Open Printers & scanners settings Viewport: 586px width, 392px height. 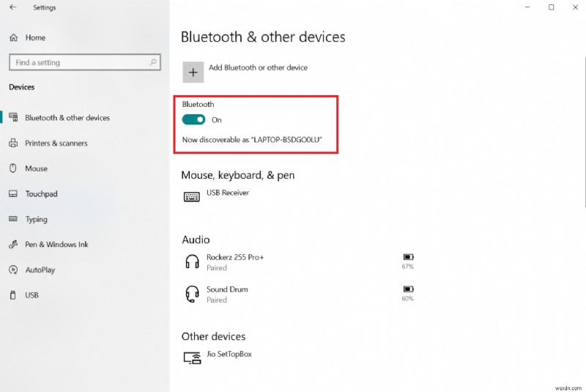click(x=56, y=143)
